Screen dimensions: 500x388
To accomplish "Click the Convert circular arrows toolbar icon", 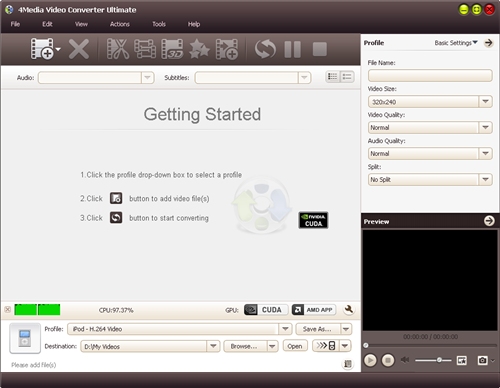I will tap(265, 49).
